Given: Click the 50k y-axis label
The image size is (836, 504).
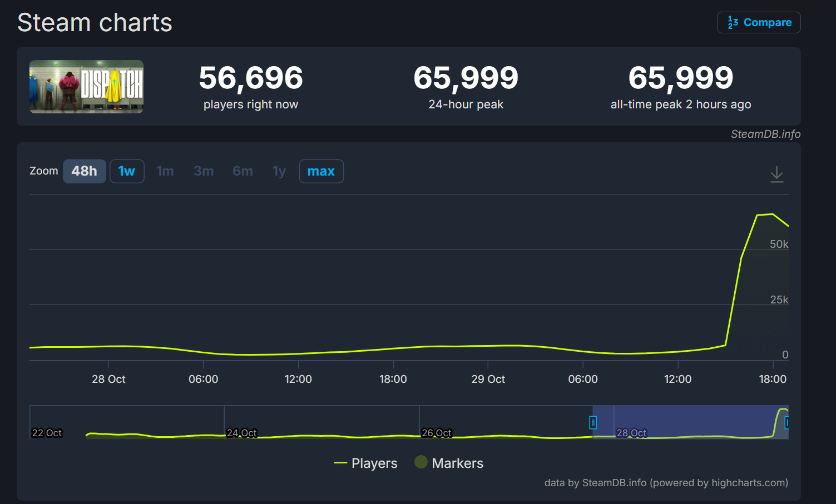Looking at the screenshot, I should pyautogui.click(x=779, y=244).
